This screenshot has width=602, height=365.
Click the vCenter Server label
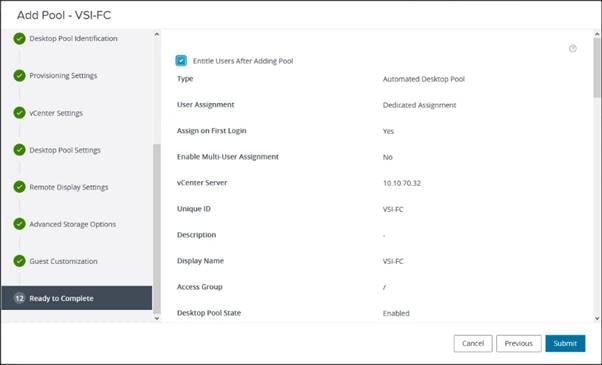pyautogui.click(x=202, y=183)
